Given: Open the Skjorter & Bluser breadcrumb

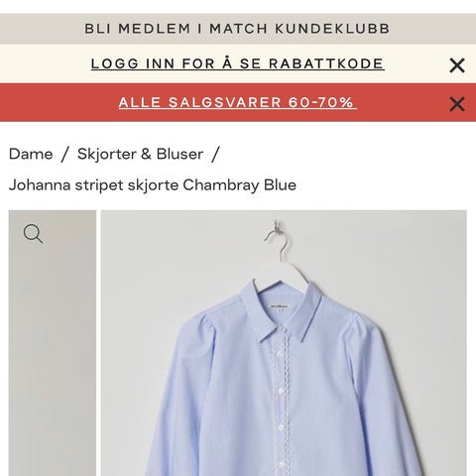Looking at the screenshot, I should [x=140, y=154].
